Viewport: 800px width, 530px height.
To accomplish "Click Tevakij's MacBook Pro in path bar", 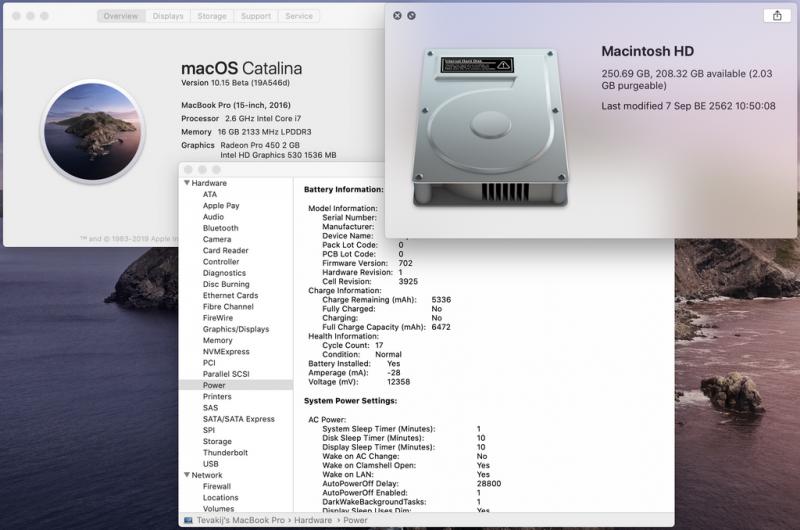I will pos(241,520).
